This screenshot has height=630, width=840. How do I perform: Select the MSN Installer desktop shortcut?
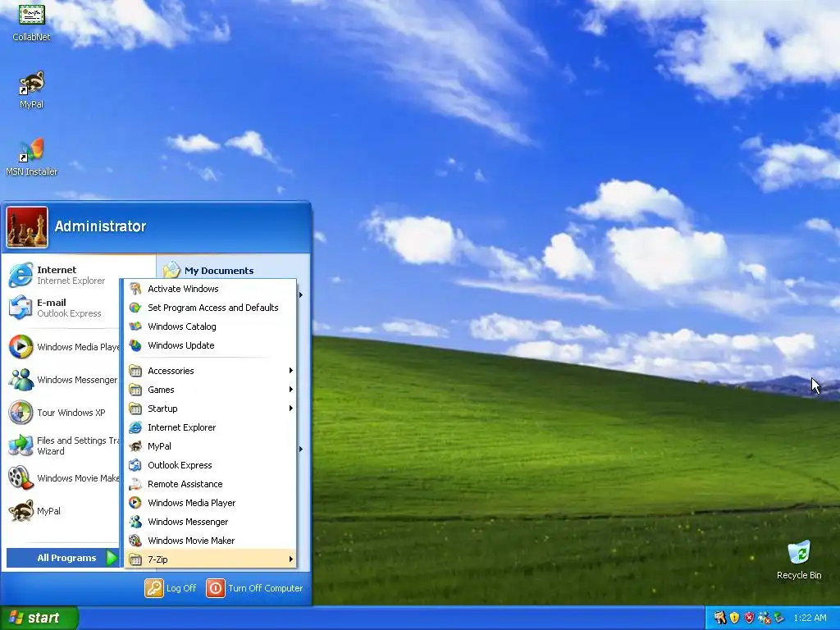pos(32,157)
